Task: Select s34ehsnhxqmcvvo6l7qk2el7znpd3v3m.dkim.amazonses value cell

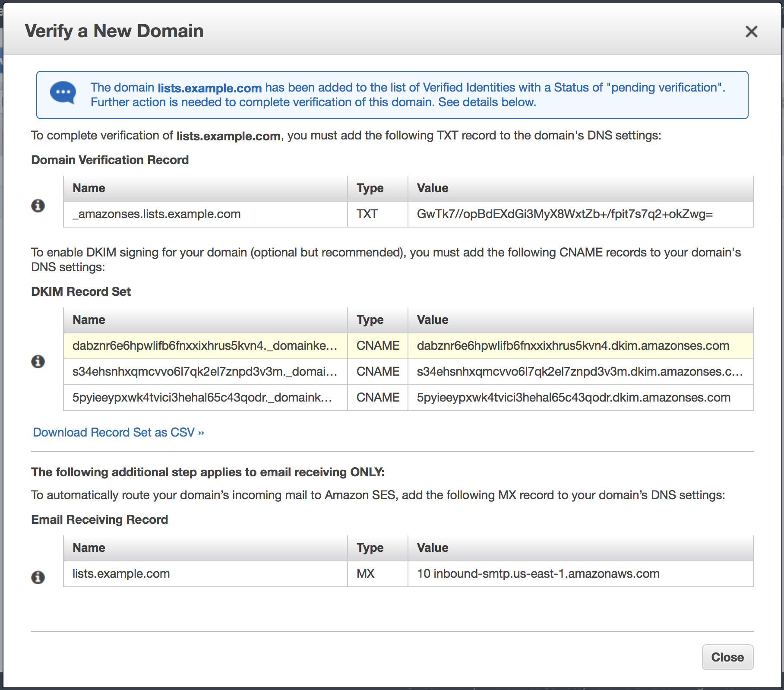Action: [x=581, y=372]
